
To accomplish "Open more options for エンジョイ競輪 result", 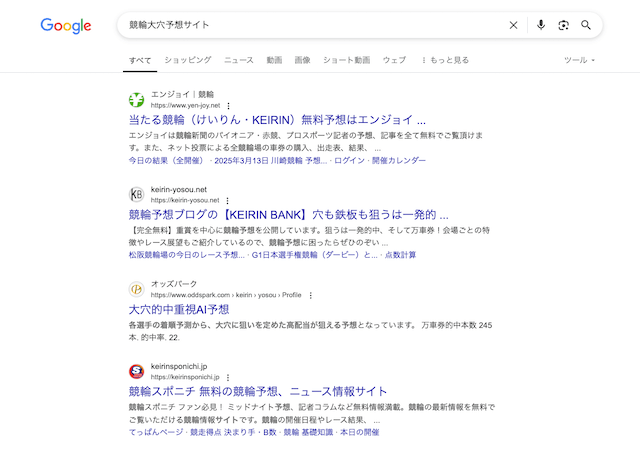I will coord(228,105).
